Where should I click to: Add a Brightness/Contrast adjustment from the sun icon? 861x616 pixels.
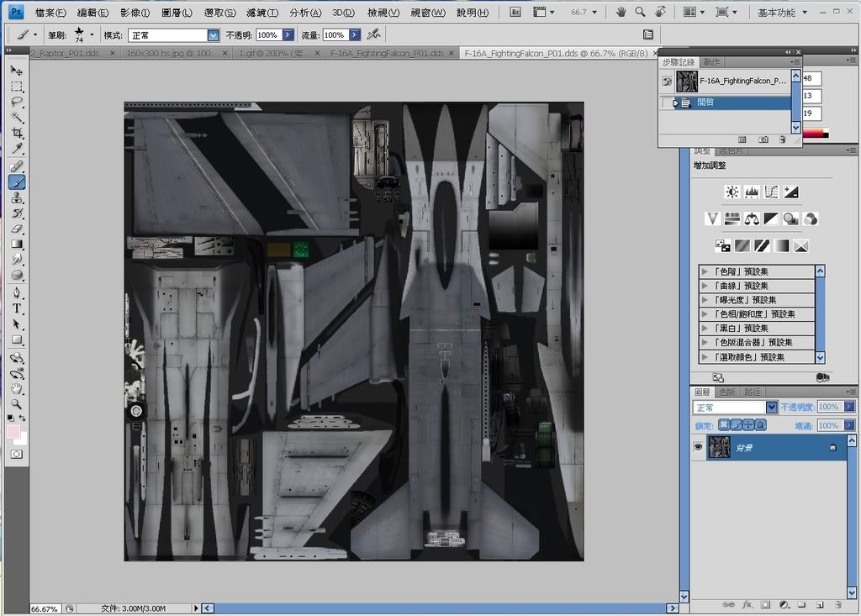[x=732, y=192]
